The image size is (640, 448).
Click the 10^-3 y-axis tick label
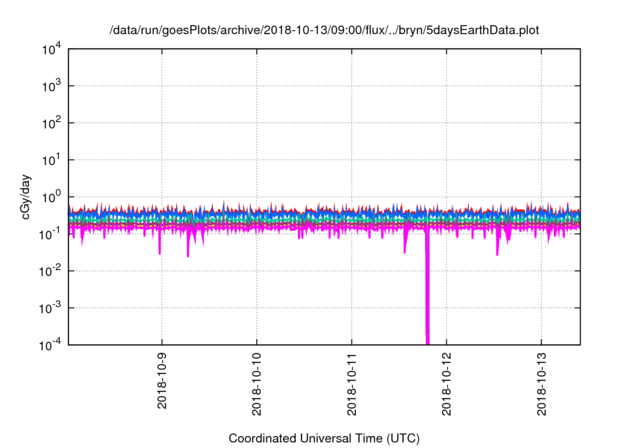(50, 308)
